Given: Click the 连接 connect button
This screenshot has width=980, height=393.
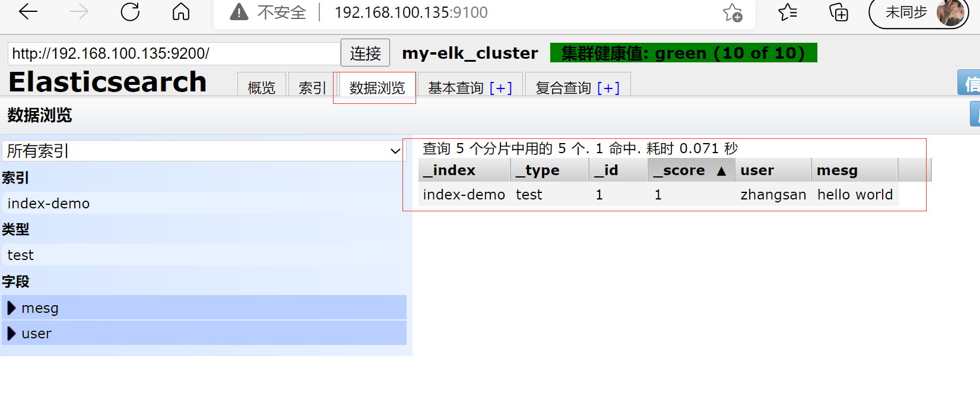Looking at the screenshot, I should [x=365, y=53].
